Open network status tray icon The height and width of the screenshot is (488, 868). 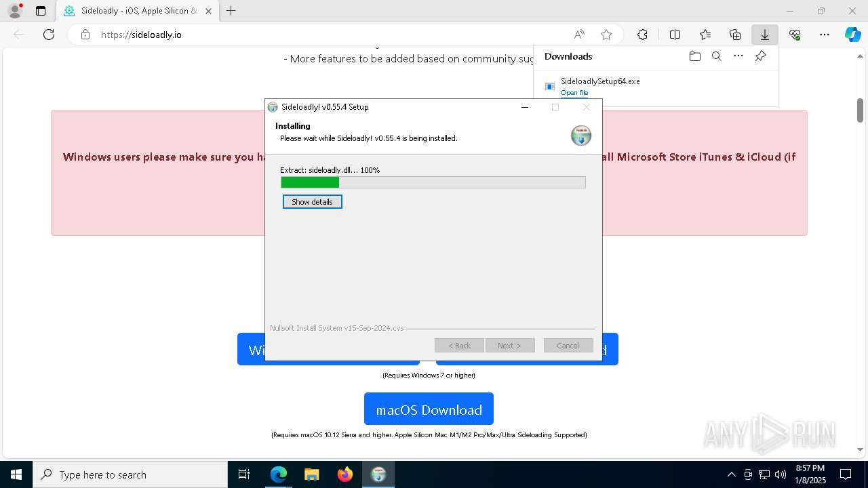tap(764, 474)
